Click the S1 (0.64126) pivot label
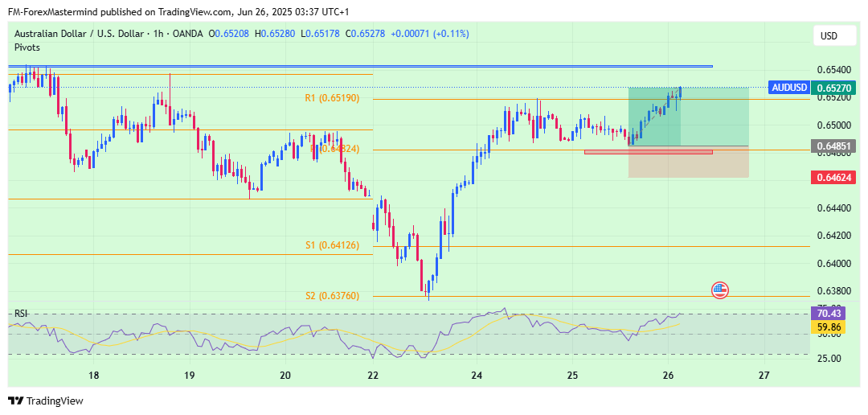Viewport: 868px width, 415px height. 332,244
